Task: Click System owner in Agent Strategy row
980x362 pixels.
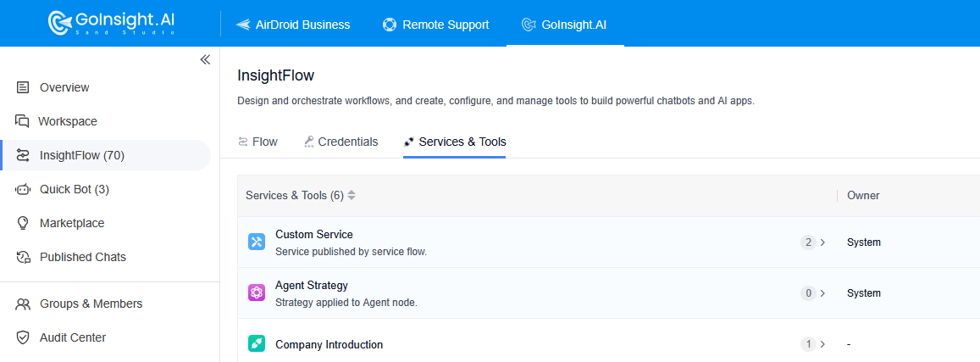Action: click(x=864, y=293)
